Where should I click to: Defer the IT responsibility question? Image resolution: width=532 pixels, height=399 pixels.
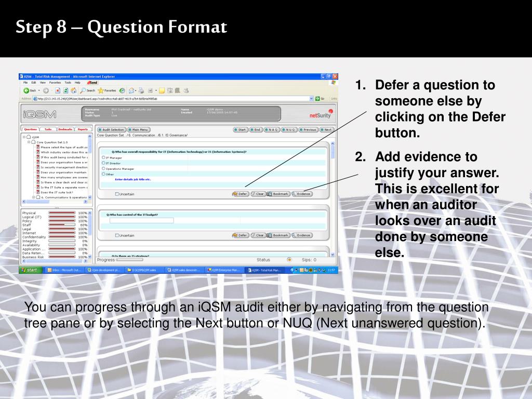[x=241, y=194]
